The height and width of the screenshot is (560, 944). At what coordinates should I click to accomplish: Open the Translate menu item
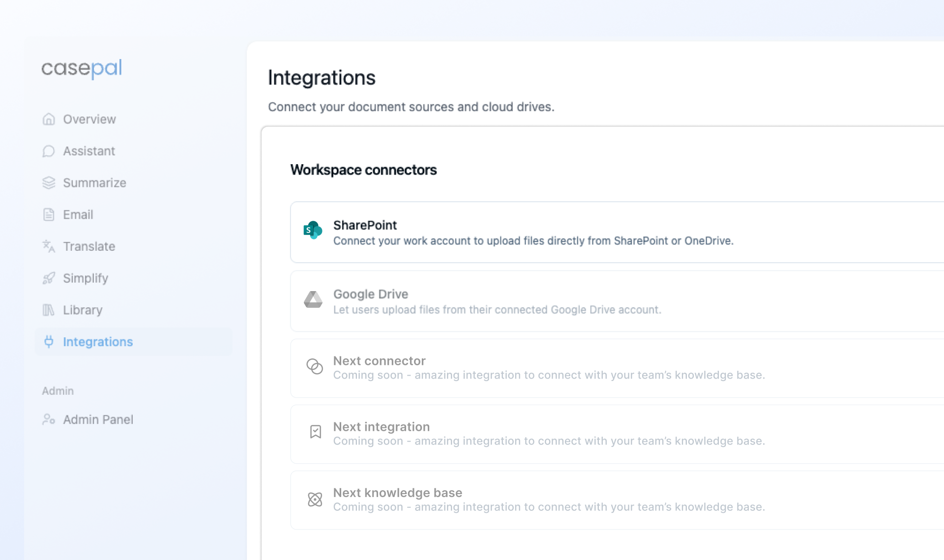(x=89, y=246)
